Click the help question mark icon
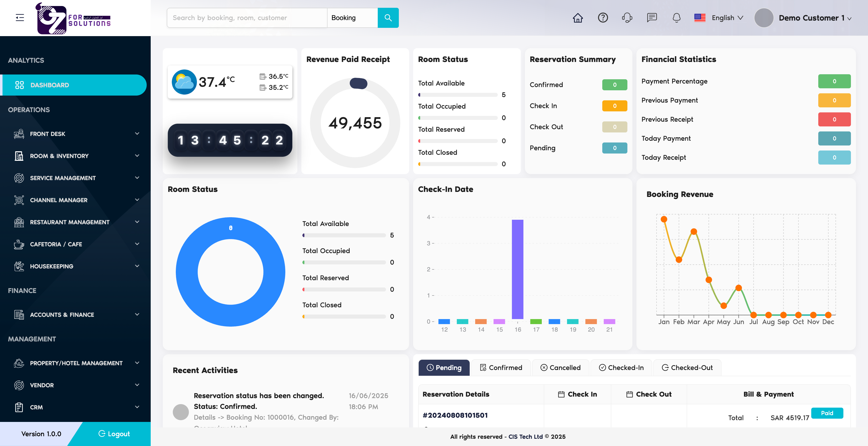 click(603, 18)
